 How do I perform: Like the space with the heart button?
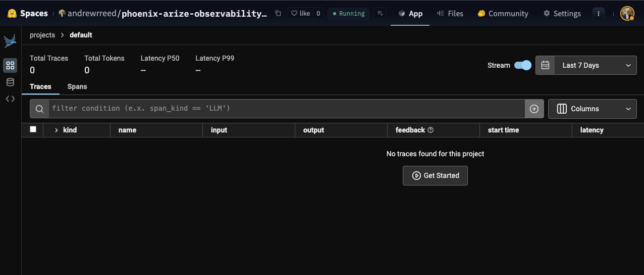point(301,14)
